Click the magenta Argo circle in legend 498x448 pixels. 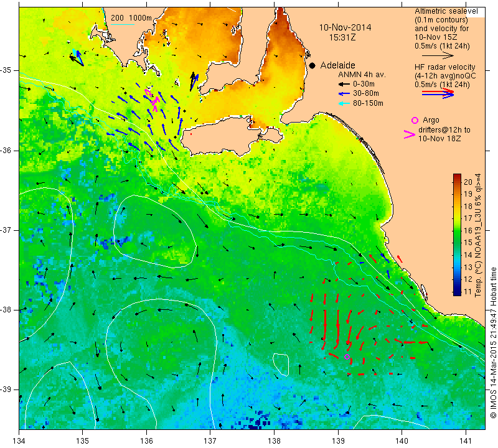[415, 120]
